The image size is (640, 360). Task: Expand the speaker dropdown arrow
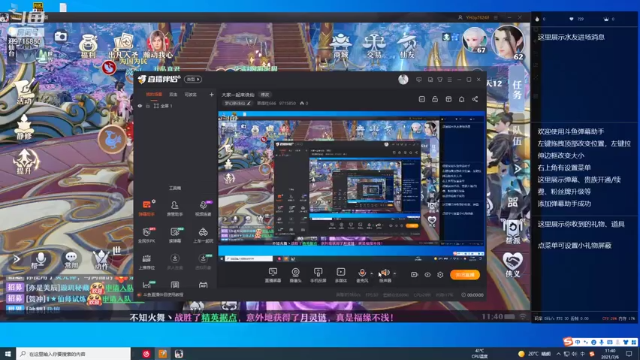coord(394,273)
